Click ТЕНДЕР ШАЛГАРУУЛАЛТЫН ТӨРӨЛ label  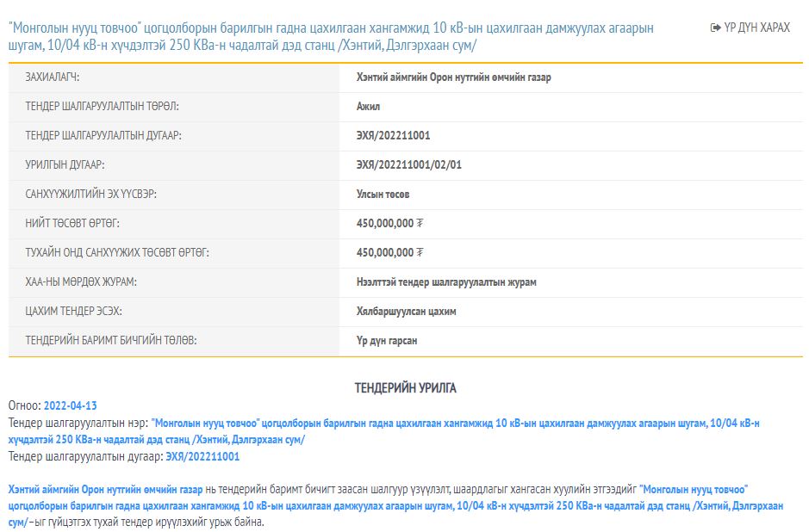coord(103,106)
